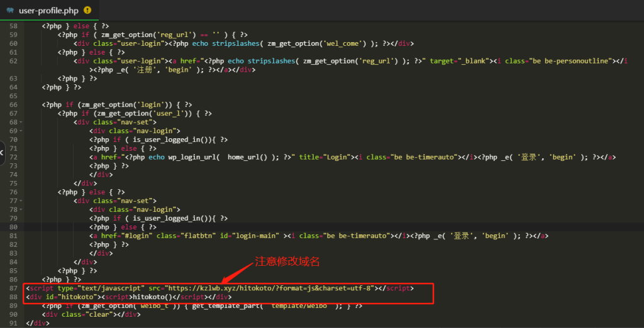Click line number 80 in the gutter
The height and width of the screenshot is (328, 644).
(13, 227)
